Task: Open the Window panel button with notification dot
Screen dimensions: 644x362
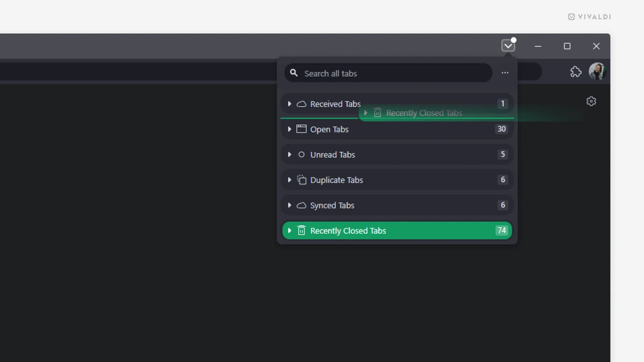Action: pyautogui.click(x=508, y=46)
